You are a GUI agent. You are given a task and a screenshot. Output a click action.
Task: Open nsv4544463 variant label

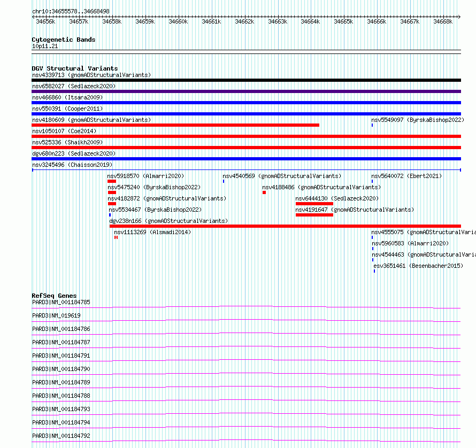click(424, 254)
